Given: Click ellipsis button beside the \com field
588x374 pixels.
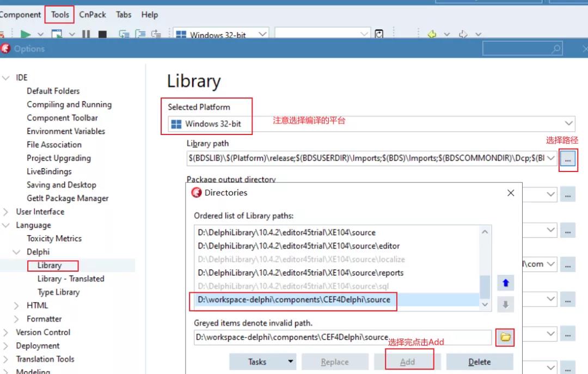Looking at the screenshot, I should pyautogui.click(x=568, y=265).
